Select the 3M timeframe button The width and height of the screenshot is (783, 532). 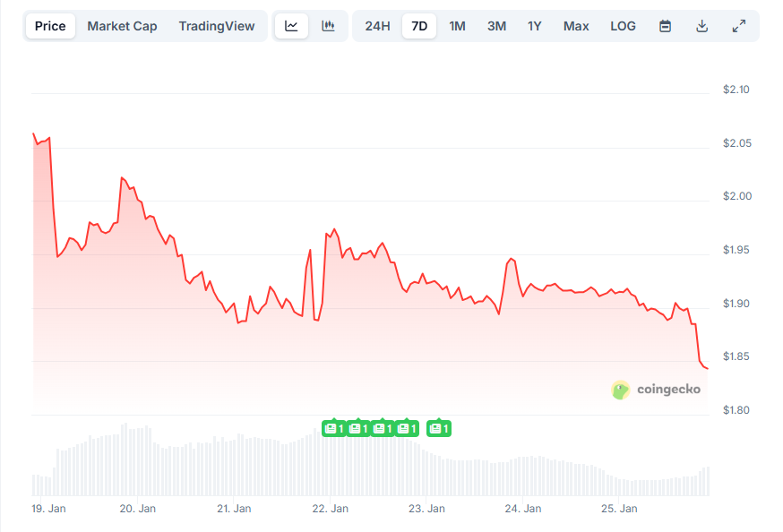pyautogui.click(x=496, y=26)
